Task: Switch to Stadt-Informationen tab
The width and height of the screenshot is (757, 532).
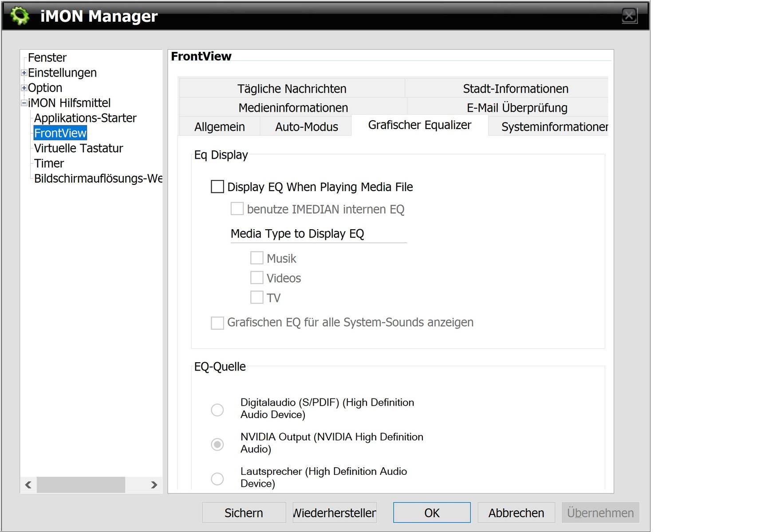Action: [506, 88]
